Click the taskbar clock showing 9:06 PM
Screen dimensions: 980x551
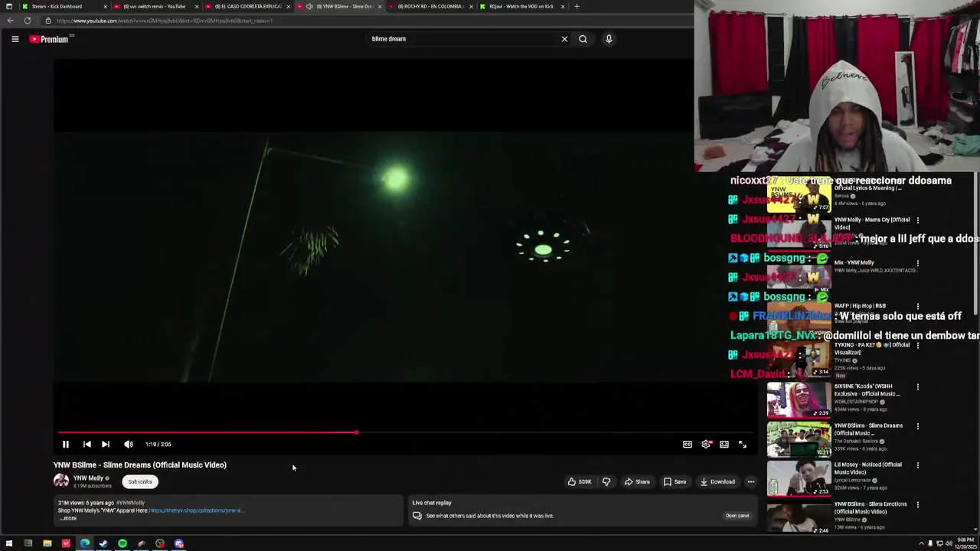tap(965, 544)
